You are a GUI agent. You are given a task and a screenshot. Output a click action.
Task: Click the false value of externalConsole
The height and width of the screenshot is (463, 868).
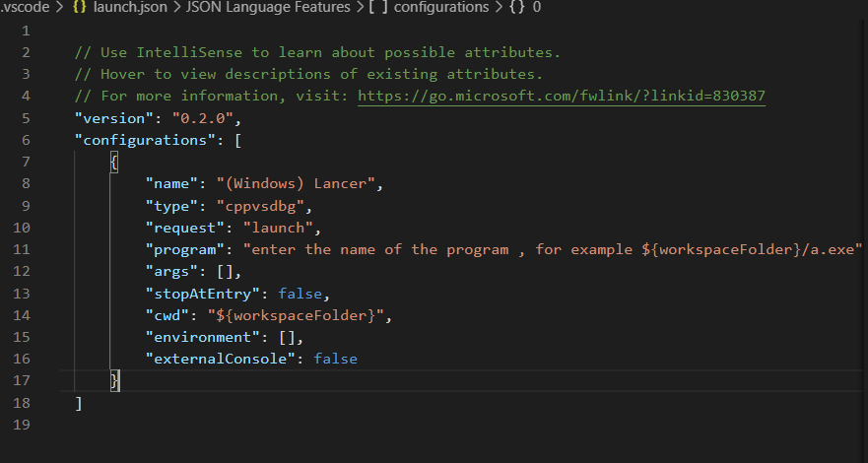pos(335,359)
